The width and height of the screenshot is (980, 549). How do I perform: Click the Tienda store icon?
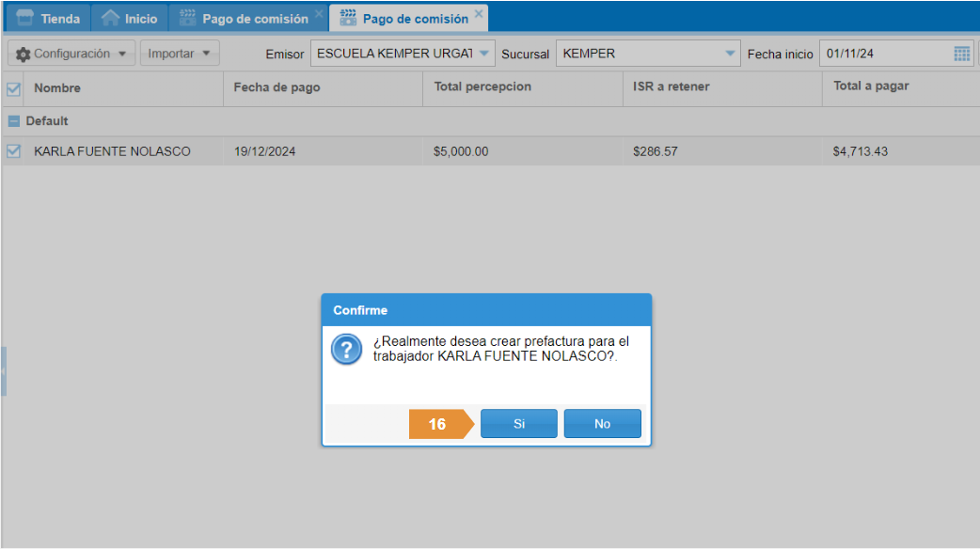[x=25, y=18]
